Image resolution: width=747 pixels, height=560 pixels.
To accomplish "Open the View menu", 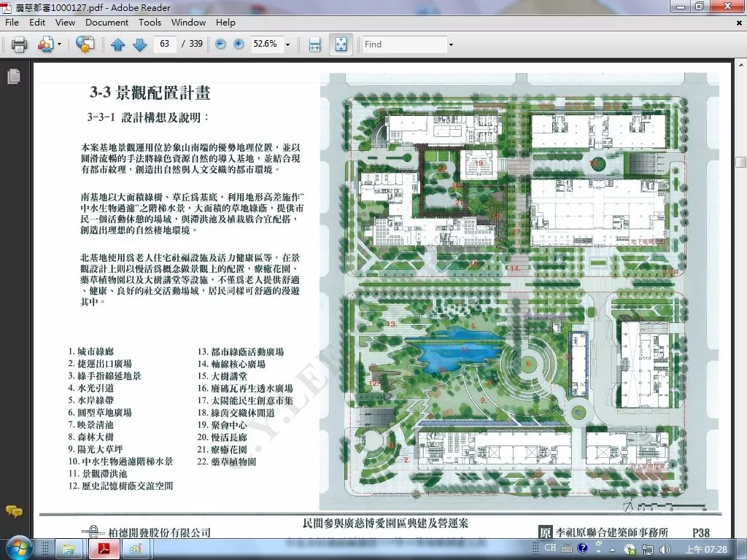I will point(65,23).
